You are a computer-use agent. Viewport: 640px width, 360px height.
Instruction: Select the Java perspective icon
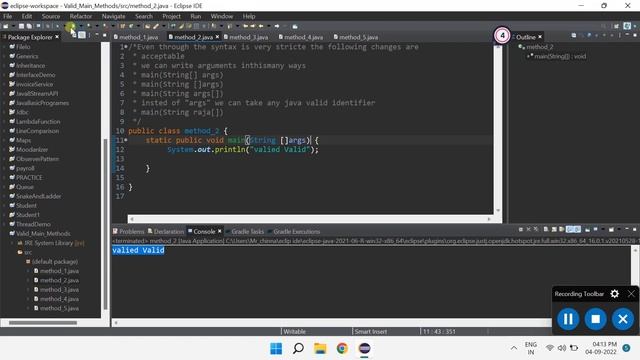(x=627, y=26)
